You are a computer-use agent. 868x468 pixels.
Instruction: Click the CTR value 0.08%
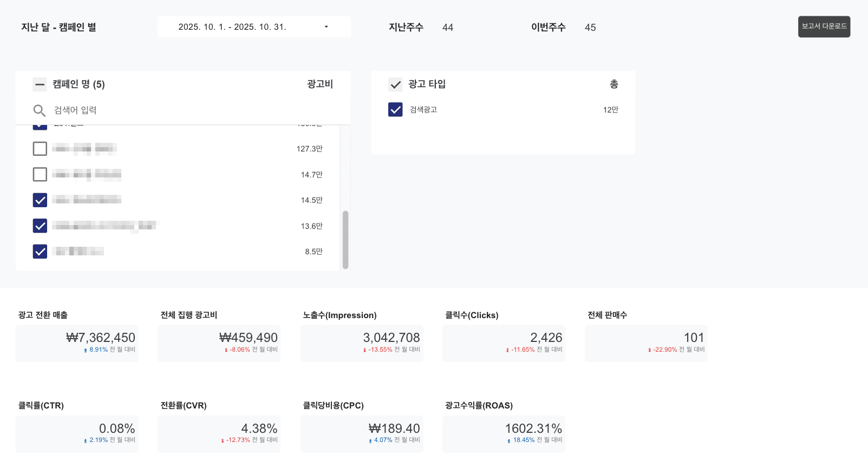[117, 429]
